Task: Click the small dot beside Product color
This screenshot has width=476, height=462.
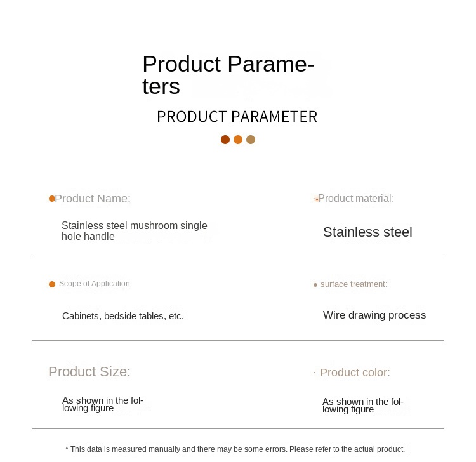Action: 315,373
